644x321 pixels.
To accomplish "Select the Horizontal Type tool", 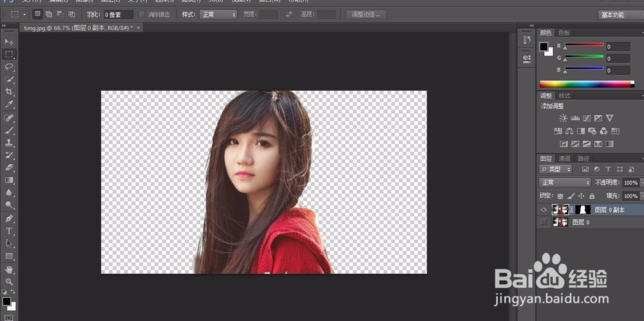I will pyautogui.click(x=9, y=231).
